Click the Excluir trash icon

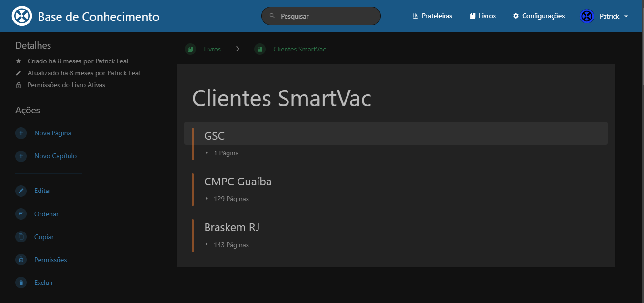pyautogui.click(x=21, y=283)
